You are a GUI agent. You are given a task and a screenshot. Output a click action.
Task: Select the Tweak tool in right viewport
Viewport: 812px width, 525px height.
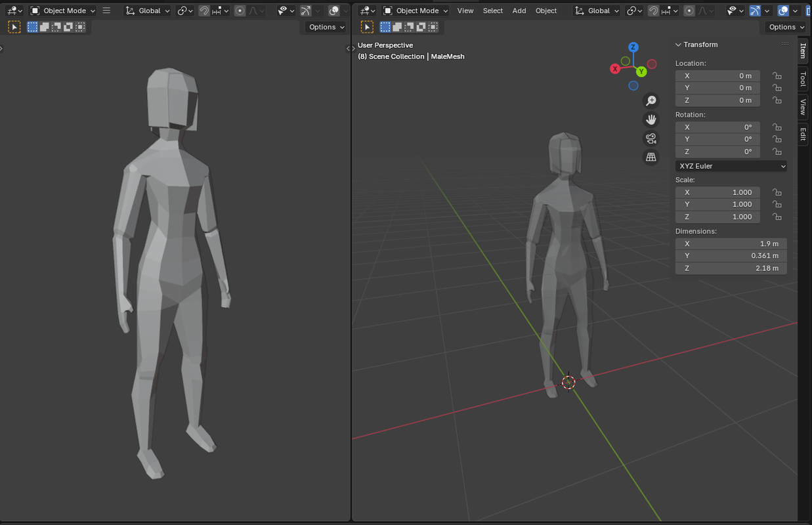coord(367,27)
